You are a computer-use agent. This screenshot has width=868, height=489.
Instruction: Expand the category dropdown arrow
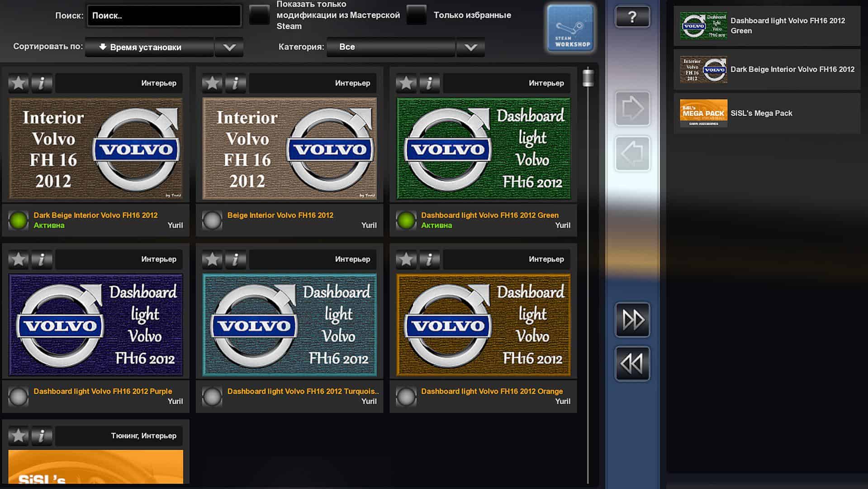470,47
